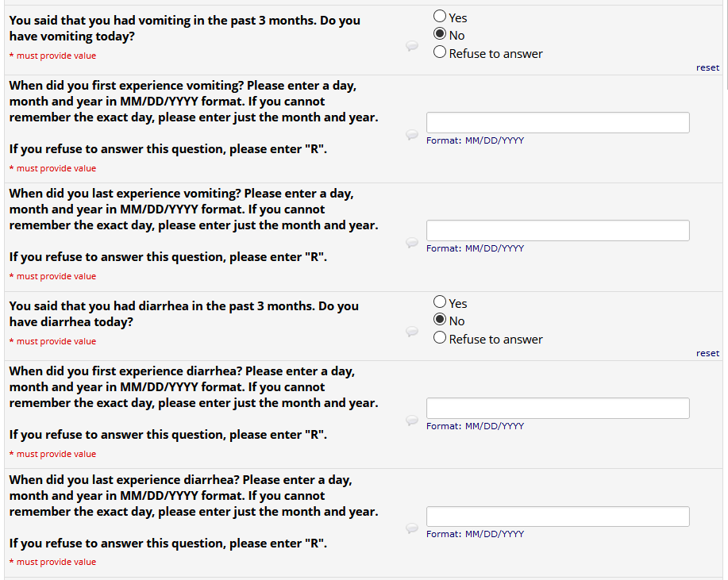Image resolution: width=728 pixels, height=580 pixels.
Task: Focus the first diarrhea date field
Action: tap(557, 408)
